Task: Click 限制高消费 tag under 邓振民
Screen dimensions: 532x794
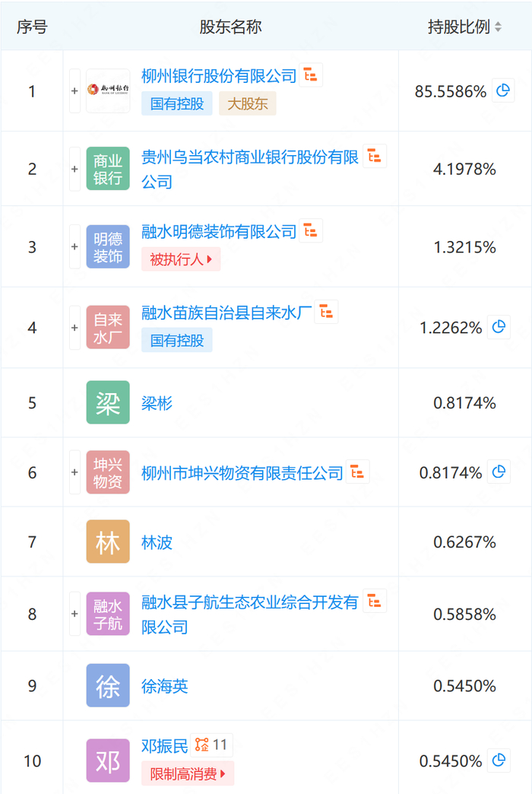Action: [x=187, y=774]
